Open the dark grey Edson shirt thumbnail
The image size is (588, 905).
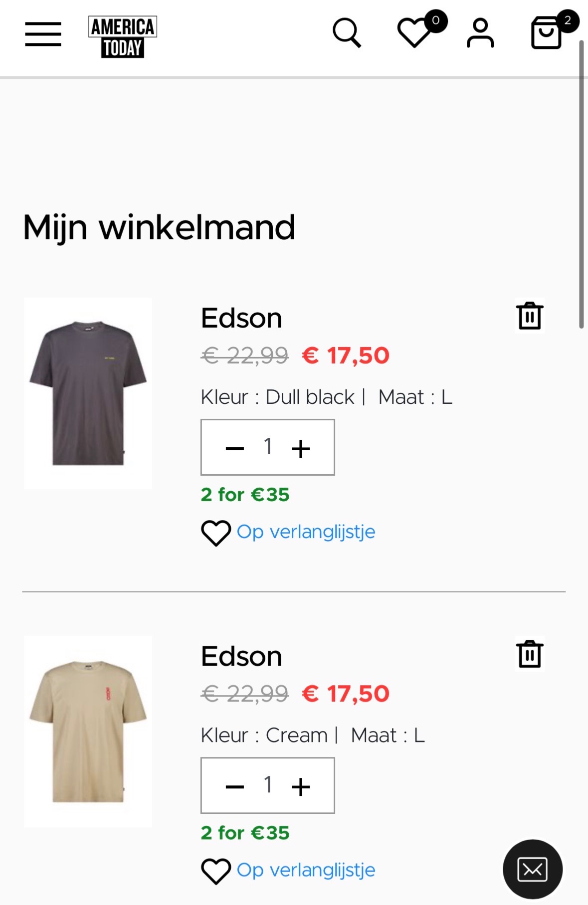(x=88, y=393)
